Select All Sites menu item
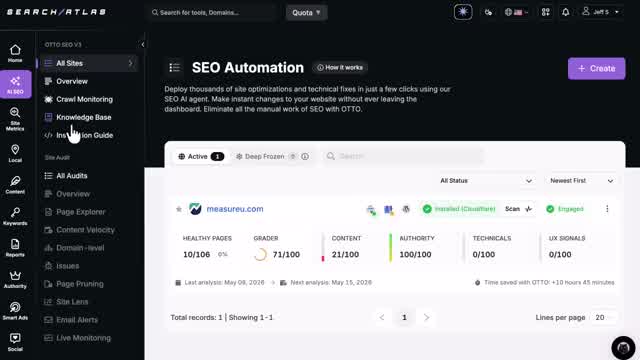640x360 pixels. tap(88, 63)
